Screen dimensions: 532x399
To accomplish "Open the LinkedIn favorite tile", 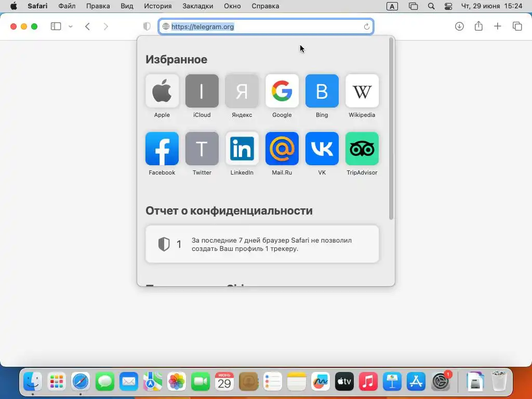I will click(x=242, y=149).
